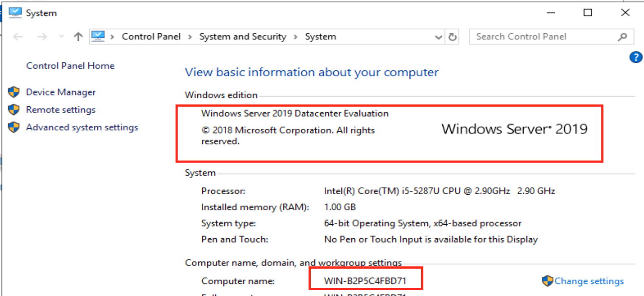The image size is (644, 296).
Task: Open Remote settings link
Action: [x=61, y=110]
